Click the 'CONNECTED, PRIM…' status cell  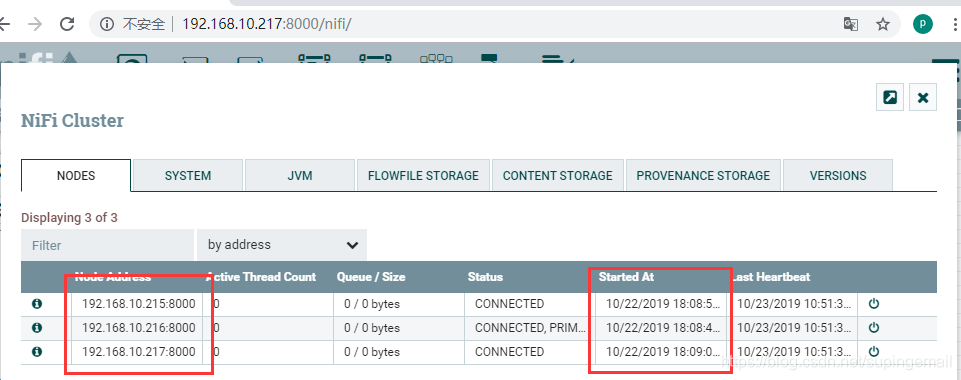[x=530, y=328]
